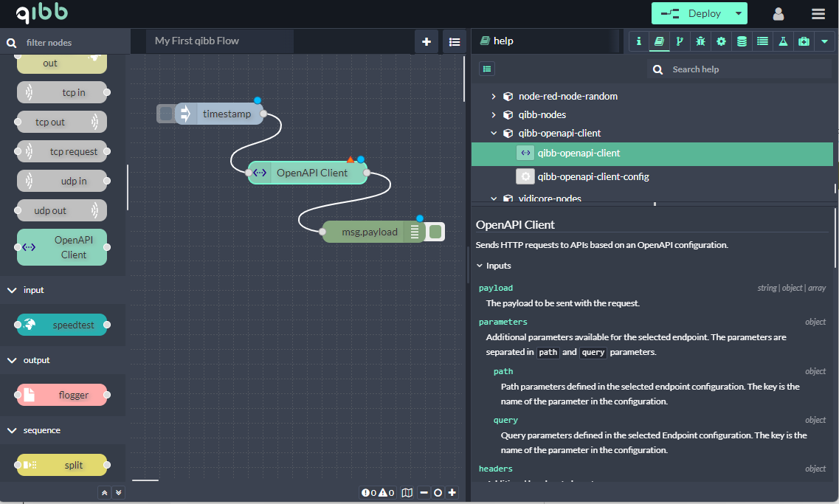Screen dimensions: 839x504
Task: Expand node-red-node-random tree item
Action: click(494, 97)
